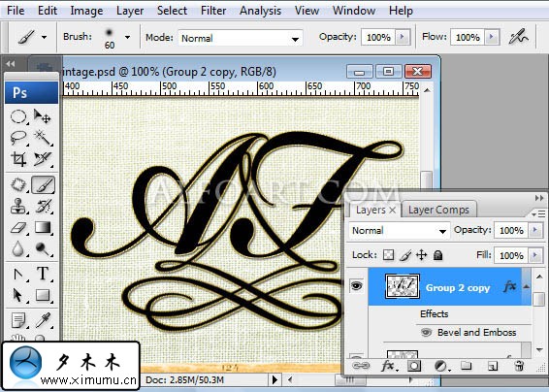
Task: Open the Layer menu
Action: pyautogui.click(x=130, y=11)
